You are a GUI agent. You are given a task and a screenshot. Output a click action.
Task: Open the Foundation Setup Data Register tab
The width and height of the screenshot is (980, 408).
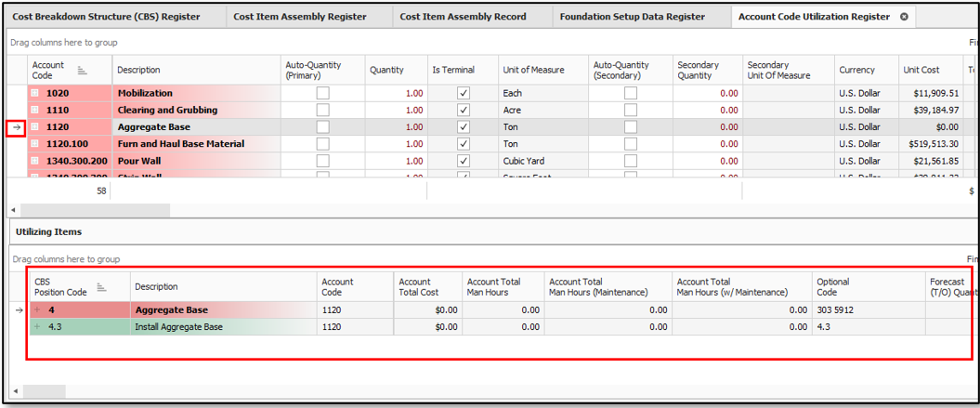click(x=632, y=17)
